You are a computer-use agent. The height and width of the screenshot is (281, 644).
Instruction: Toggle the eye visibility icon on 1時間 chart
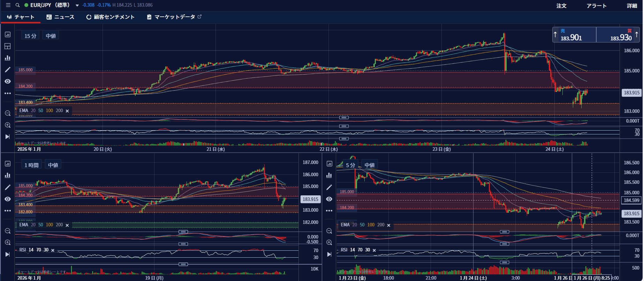click(x=8, y=199)
